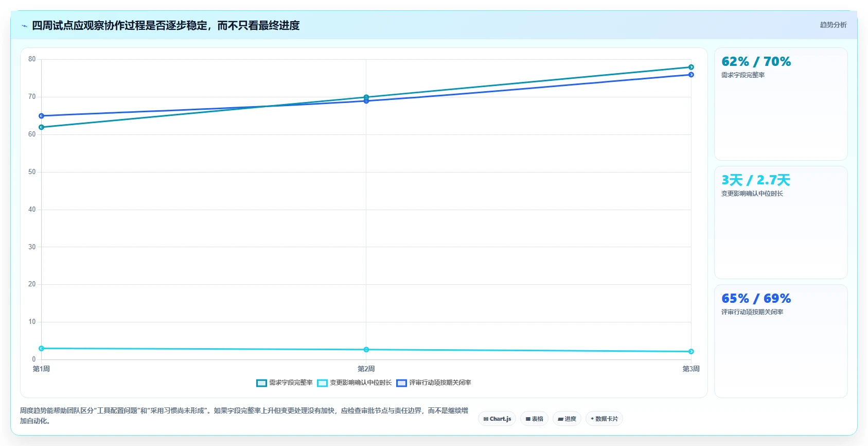This screenshot has height=446, width=868.
Task: Select the 需求字段完整率 data point at 第3周
Action: 691,67
